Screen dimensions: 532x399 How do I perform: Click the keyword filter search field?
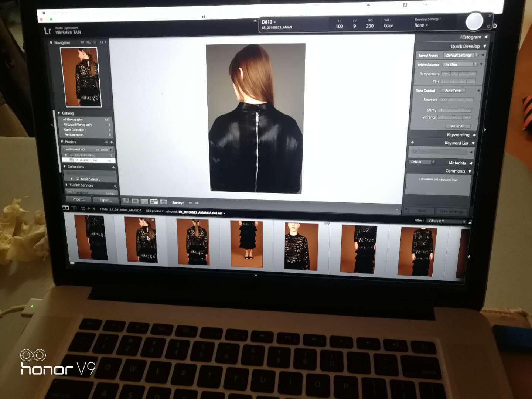[440, 151]
